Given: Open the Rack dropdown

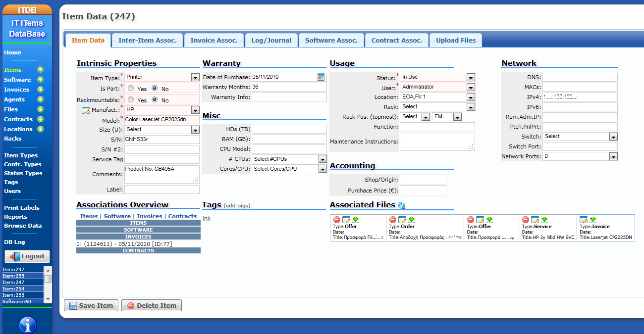Looking at the screenshot, I should [x=437, y=107].
